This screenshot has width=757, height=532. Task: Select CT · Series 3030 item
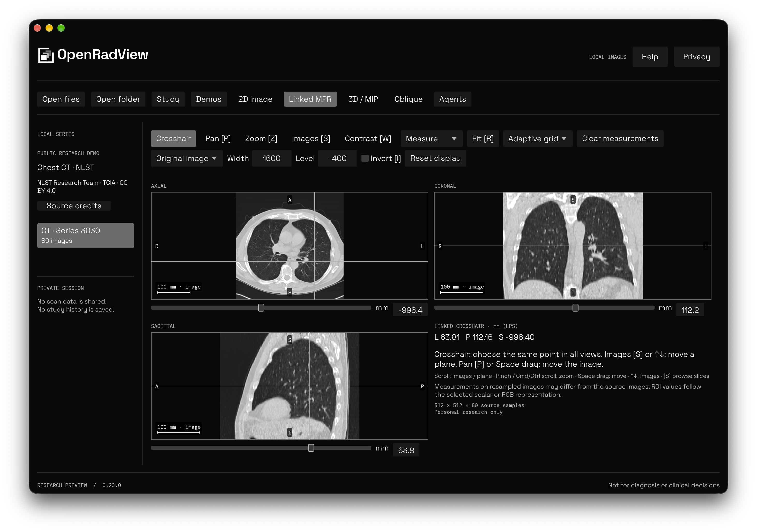pyautogui.click(x=85, y=235)
